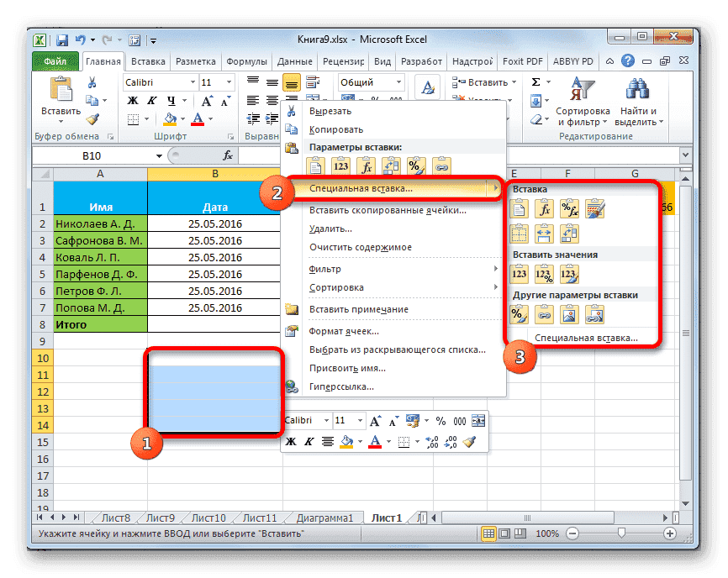This screenshot has height=578, width=728.
Task: Select the 'Вставить значения' 123 paste icon
Action: click(x=519, y=274)
